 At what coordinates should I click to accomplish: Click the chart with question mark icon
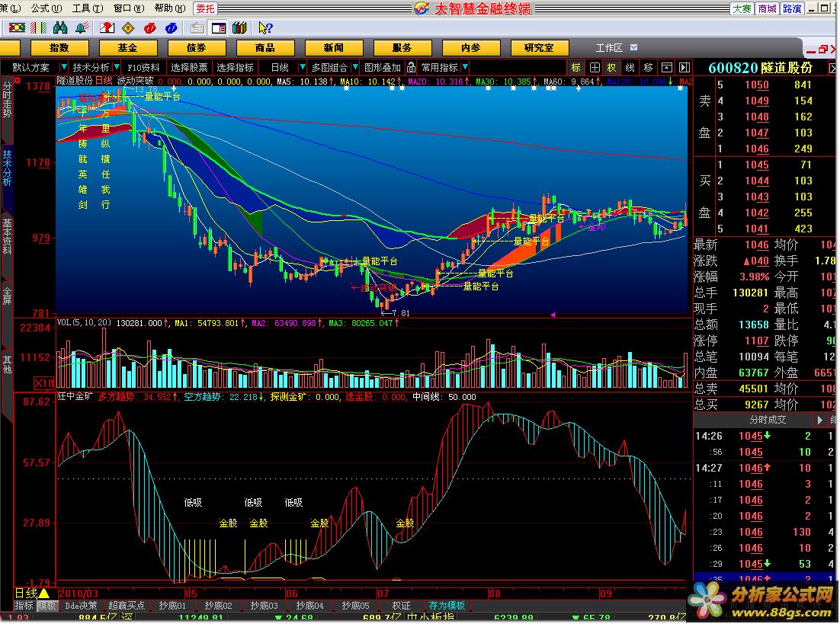point(107,27)
